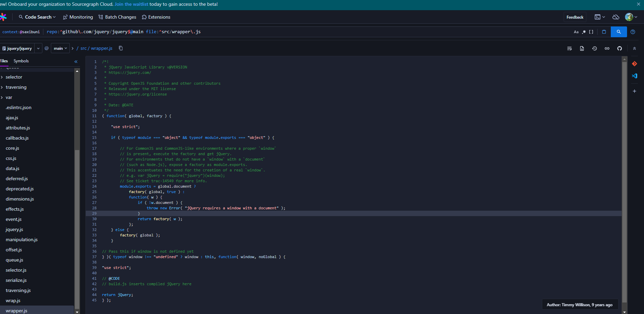Copy full query with clipboard icon
644x314 pixels.
coord(604,32)
